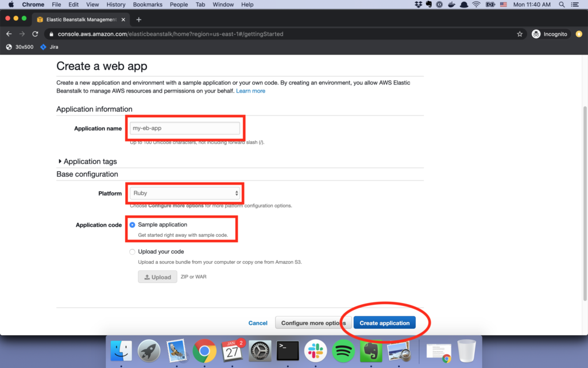Click the Incognito badge in the toolbar
This screenshot has width=588, height=368.
click(x=550, y=34)
